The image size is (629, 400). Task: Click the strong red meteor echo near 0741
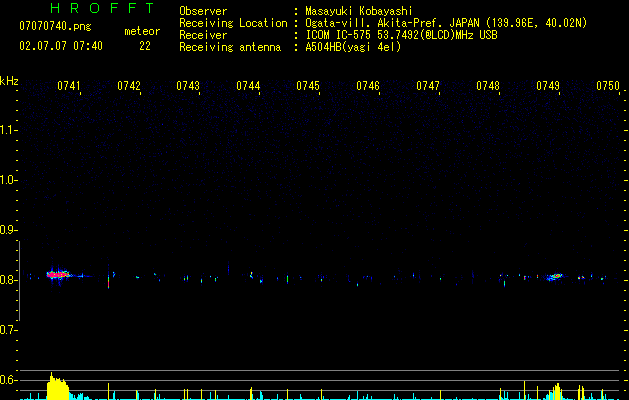[x=58, y=275]
